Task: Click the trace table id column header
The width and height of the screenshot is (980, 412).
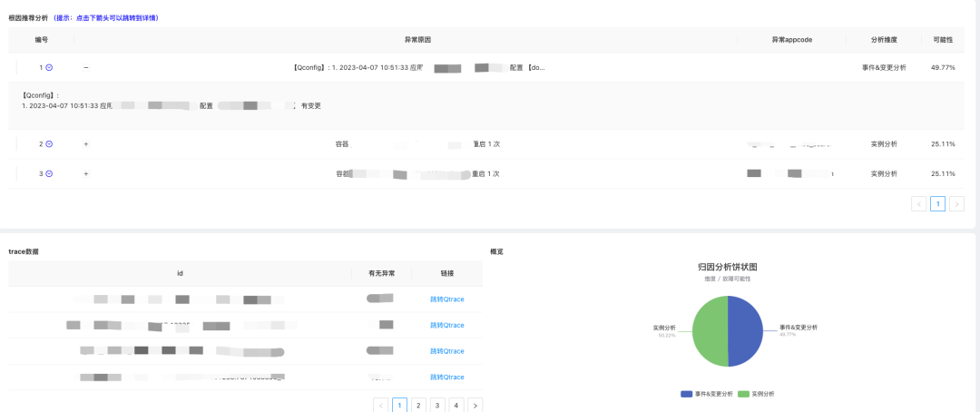Action: 180,273
